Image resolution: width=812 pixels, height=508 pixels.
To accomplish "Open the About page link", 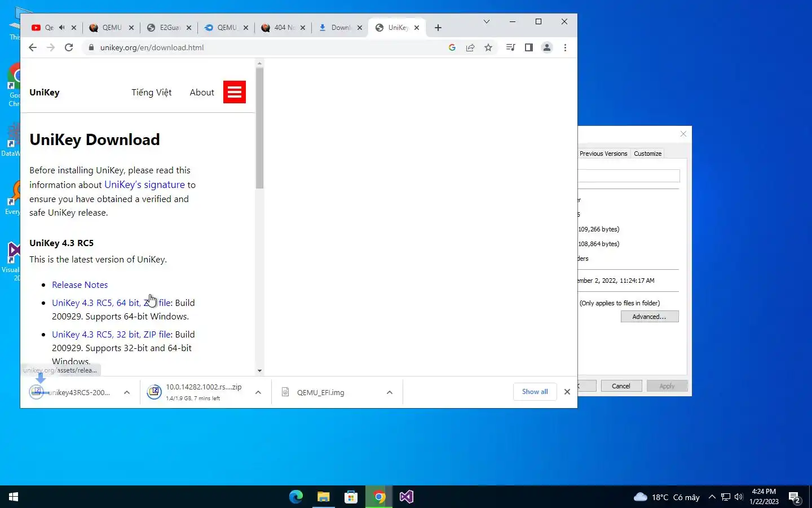I will (x=202, y=92).
